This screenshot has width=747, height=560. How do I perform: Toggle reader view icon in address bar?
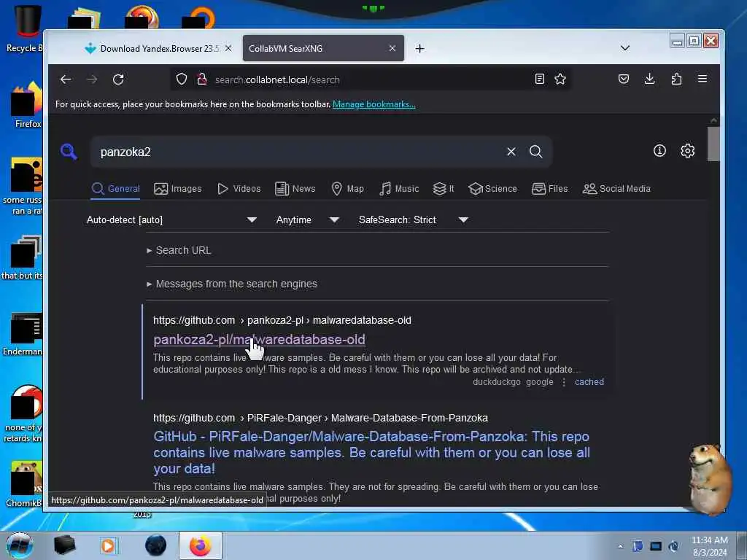click(x=539, y=79)
